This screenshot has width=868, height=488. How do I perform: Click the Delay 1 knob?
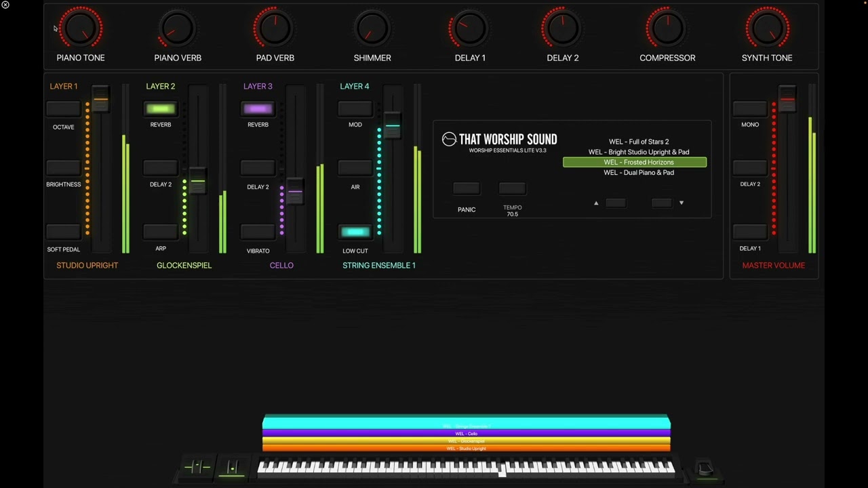click(470, 28)
